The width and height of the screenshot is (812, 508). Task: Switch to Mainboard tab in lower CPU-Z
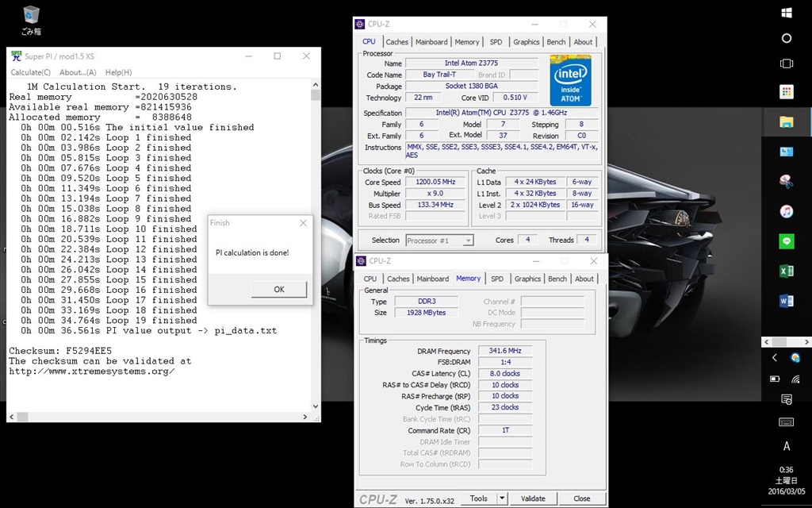[433, 279]
